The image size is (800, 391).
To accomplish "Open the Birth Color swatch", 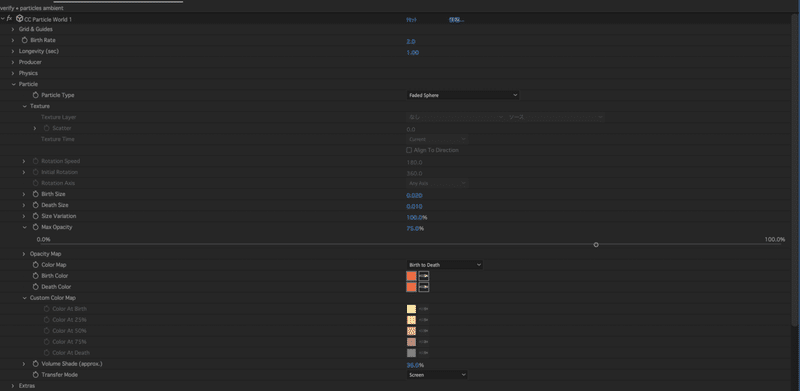I will [411, 276].
